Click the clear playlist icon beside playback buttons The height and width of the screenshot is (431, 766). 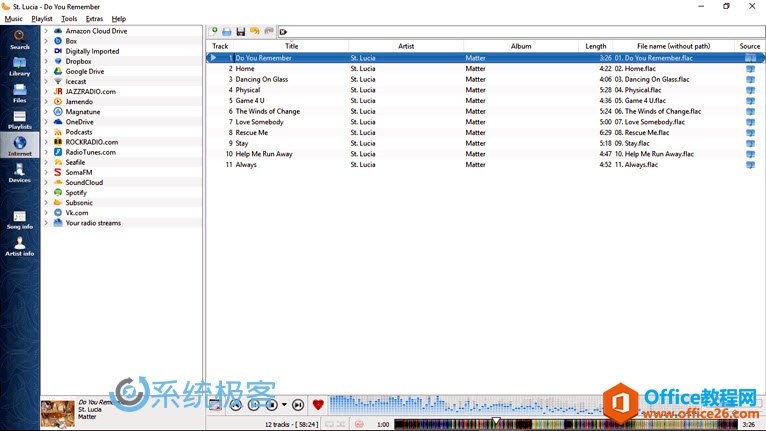click(214, 405)
